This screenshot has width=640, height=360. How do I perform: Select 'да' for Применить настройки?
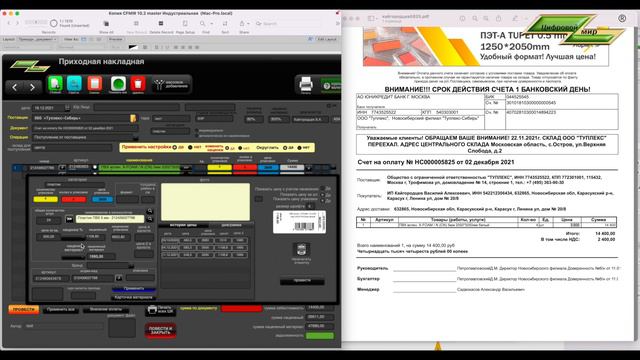point(175,147)
